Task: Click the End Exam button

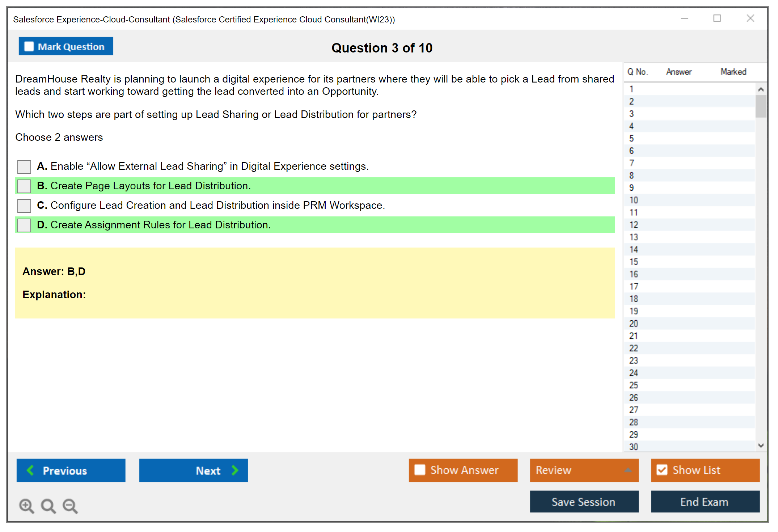Action: click(705, 502)
